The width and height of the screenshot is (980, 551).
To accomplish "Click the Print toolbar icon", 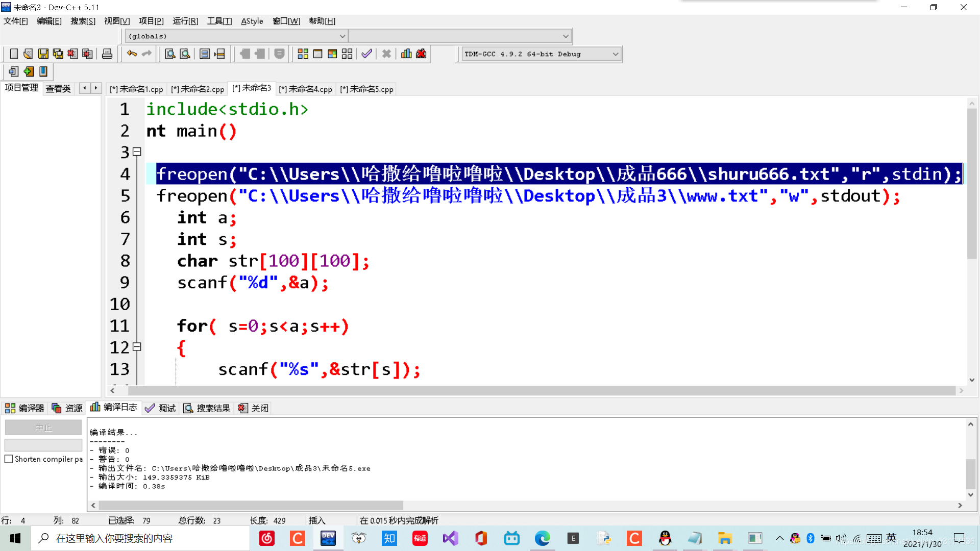I will pyautogui.click(x=107, y=54).
